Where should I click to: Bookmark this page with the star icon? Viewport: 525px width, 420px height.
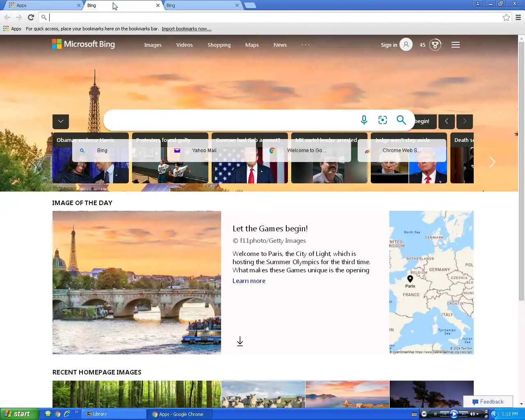click(x=506, y=17)
